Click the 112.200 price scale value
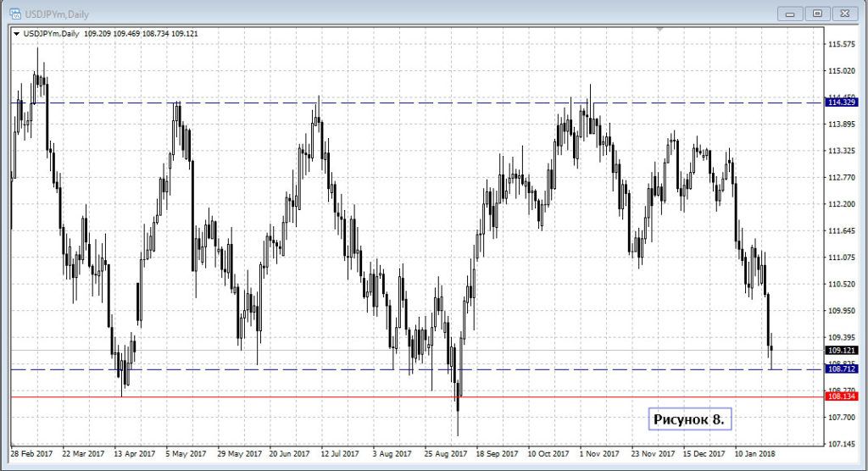Screen dimensions: 868x471 (x=840, y=204)
